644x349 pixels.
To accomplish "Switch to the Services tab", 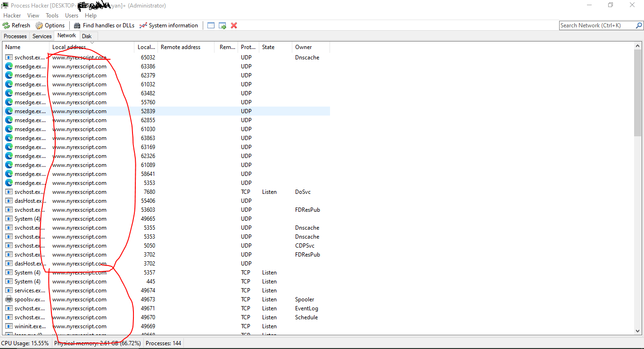I will [x=42, y=36].
